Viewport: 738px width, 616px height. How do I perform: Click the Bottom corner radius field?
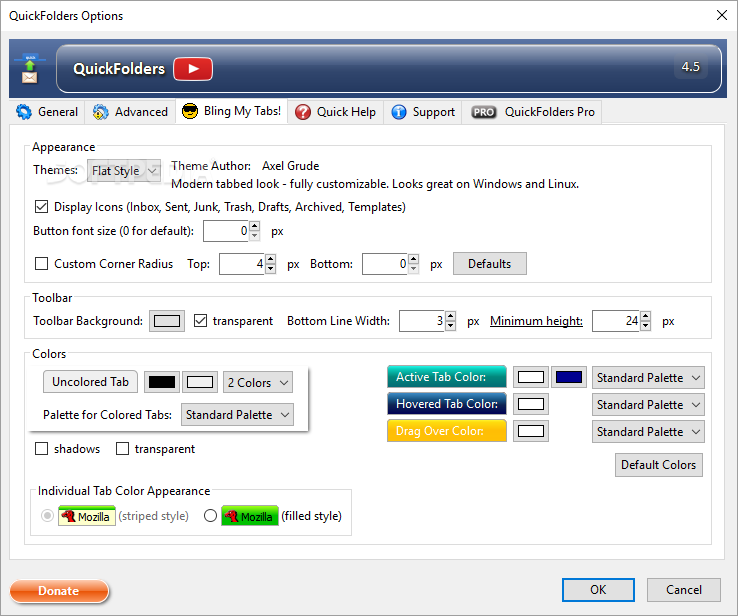point(385,264)
